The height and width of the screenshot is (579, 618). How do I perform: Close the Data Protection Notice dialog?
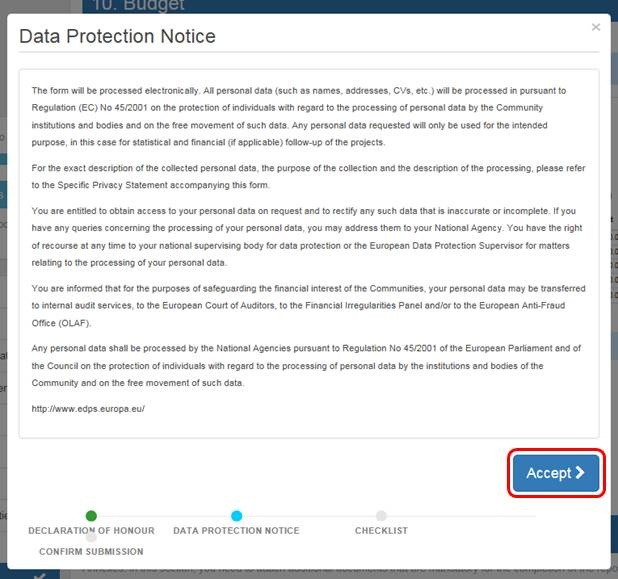point(596,27)
